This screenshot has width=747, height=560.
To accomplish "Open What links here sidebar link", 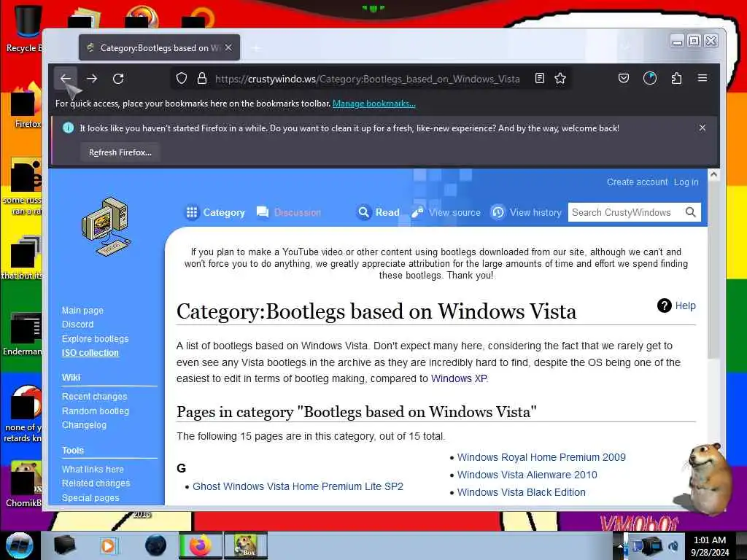I will [x=93, y=469].
